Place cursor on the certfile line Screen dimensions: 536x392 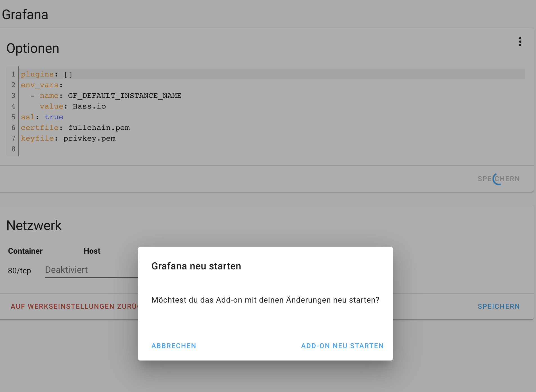pos(75,127)
